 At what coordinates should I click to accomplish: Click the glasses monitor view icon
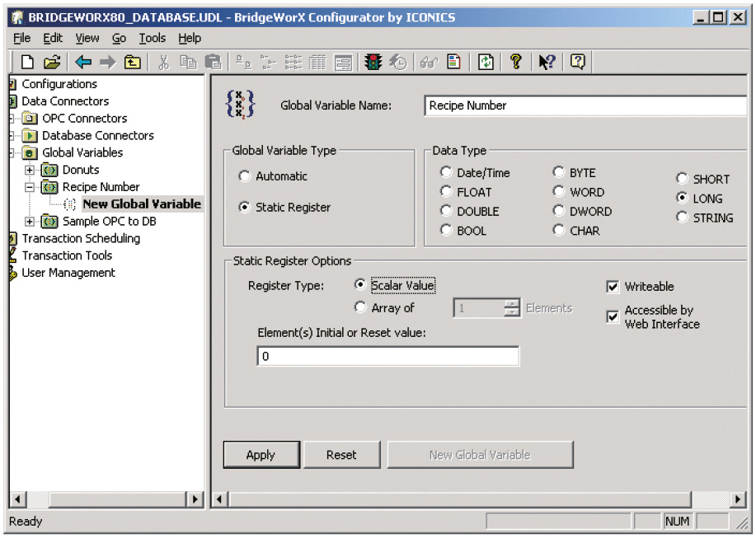[x=429, y=62]
